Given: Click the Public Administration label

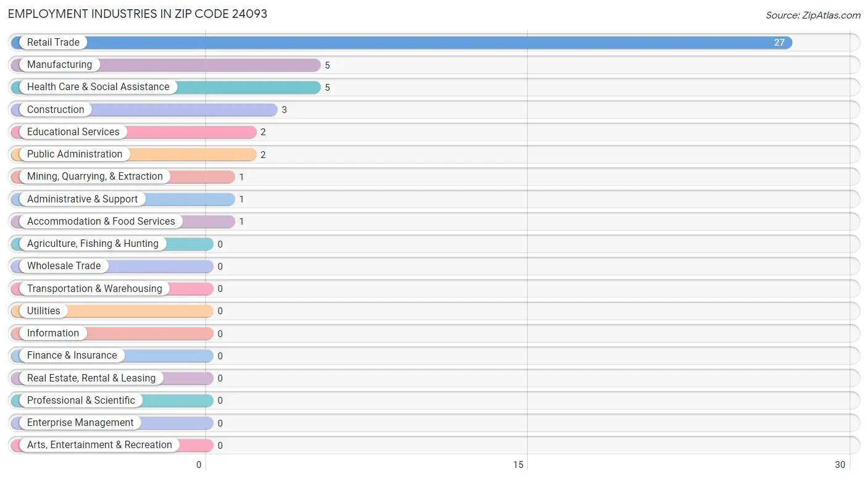Looking at the screenshot, I should pos(75,154).
